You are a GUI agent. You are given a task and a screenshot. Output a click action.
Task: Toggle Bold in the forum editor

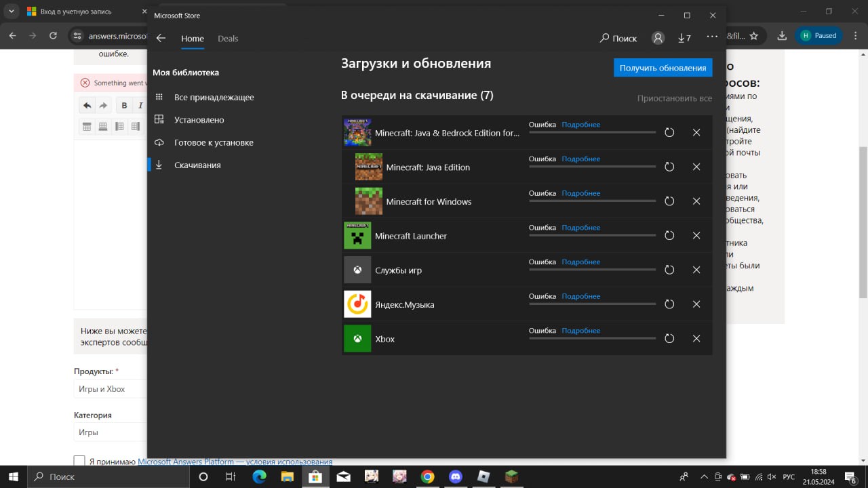[x=124, y=106]
